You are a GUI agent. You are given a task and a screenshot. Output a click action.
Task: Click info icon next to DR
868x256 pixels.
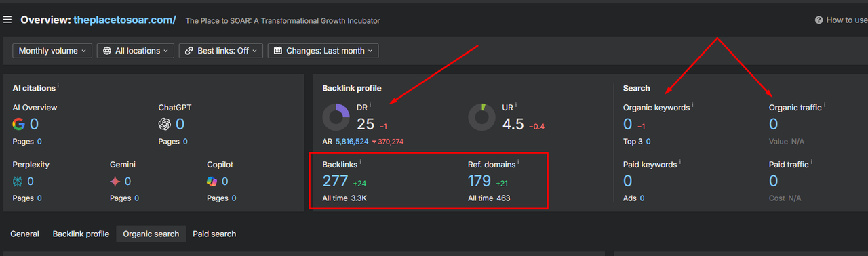pos(370,106)
